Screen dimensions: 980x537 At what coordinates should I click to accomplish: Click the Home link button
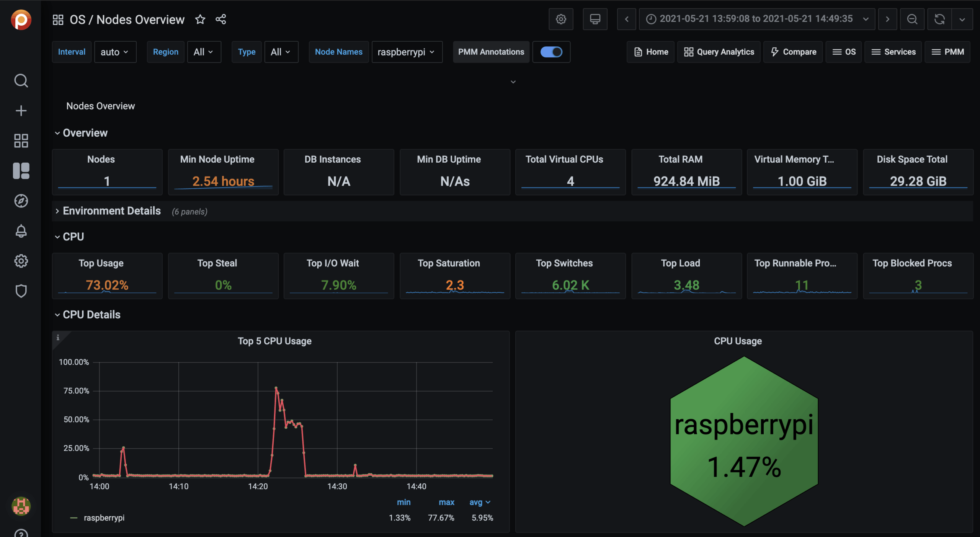651,52
